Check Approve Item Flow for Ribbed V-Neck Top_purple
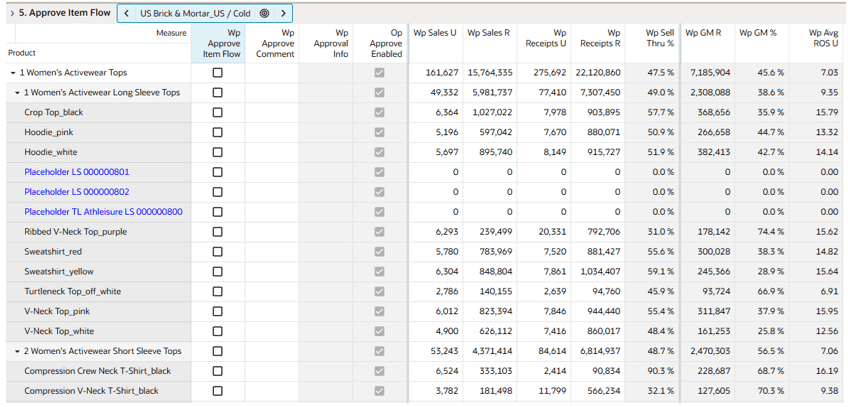The width and height of the screenshot is (848, 407). [x=217, y=232]
